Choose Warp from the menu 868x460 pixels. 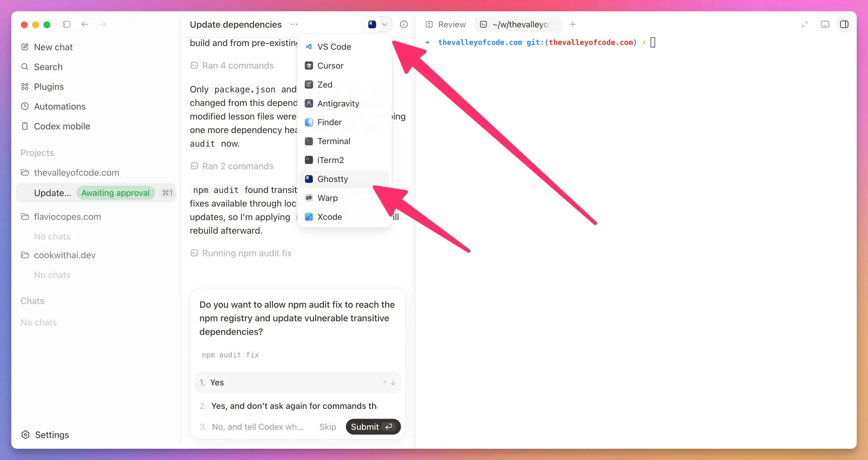345,198
